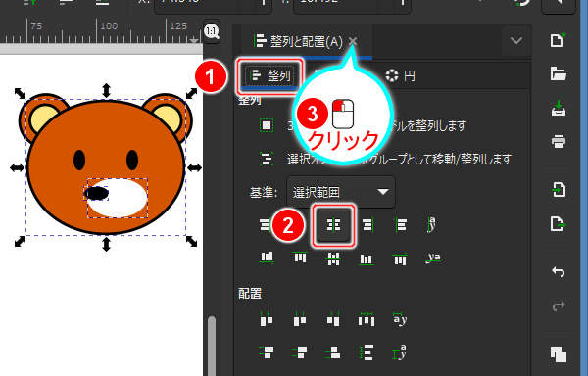Viewport: 588px width, 376px height.
Task: Export the document
Action: pos(558,224)
